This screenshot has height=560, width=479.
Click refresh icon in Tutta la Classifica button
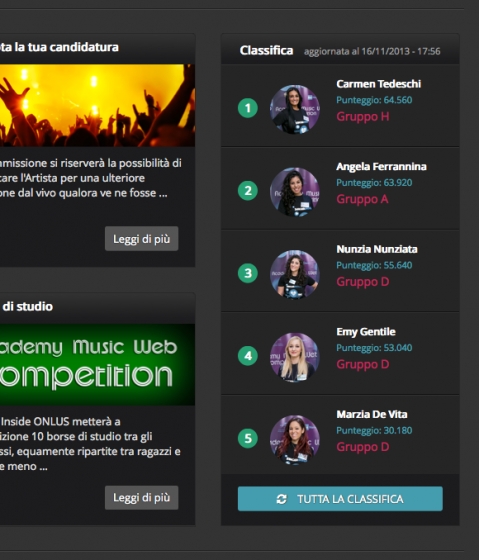click(281, 499)
